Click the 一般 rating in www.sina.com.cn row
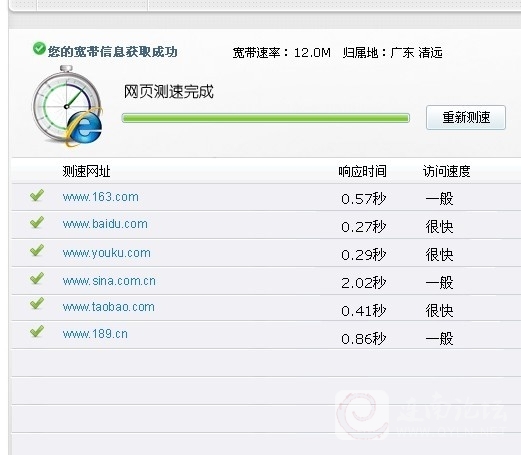 [x=439, y=283]
